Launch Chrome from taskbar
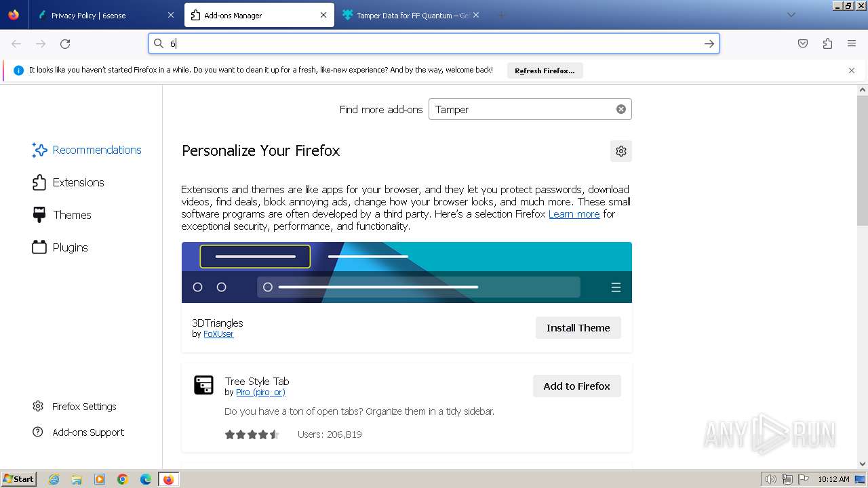 click(x=123, y=479)
